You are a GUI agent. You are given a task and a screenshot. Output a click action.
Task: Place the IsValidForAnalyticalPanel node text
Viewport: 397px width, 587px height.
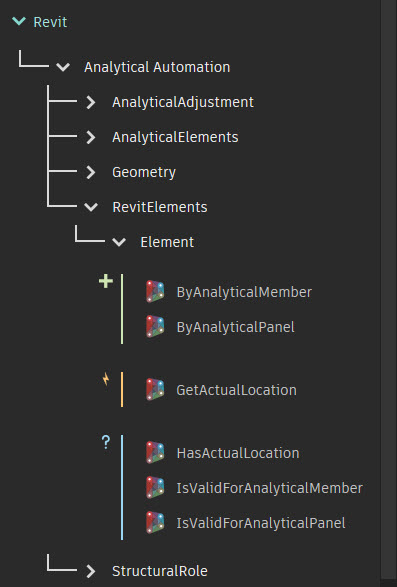pyautogui.click(x=261, y=523)
